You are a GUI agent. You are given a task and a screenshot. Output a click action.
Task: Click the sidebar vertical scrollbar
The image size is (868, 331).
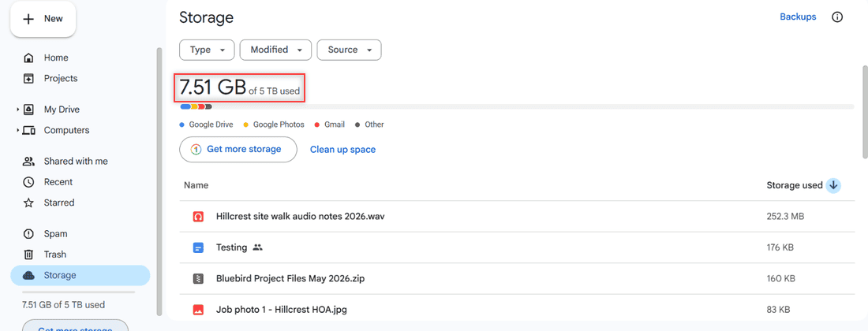tap(159, 181)
